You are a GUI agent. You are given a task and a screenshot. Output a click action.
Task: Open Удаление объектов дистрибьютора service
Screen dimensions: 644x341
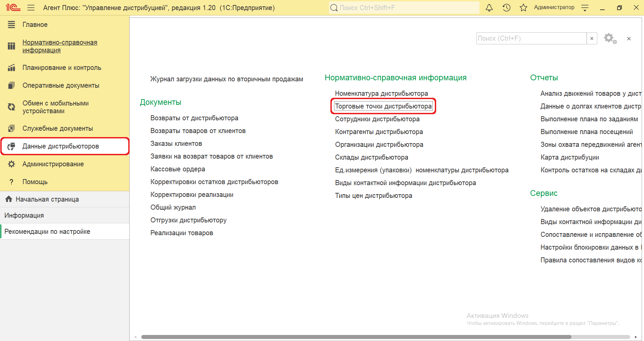tap(591, 209)
